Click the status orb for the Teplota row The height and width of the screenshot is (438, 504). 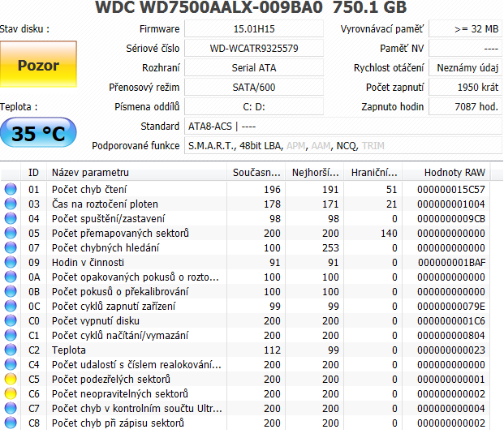point(11,350)
